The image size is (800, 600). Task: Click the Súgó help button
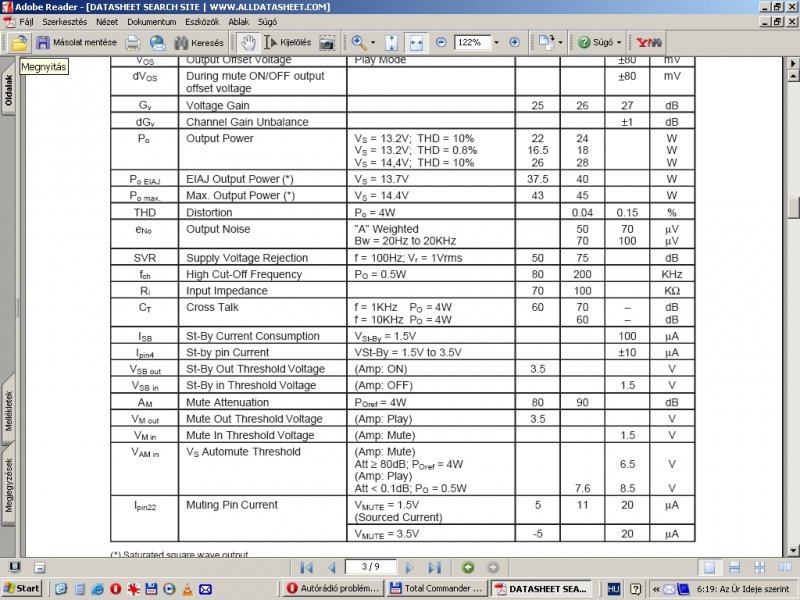(595, 42)
